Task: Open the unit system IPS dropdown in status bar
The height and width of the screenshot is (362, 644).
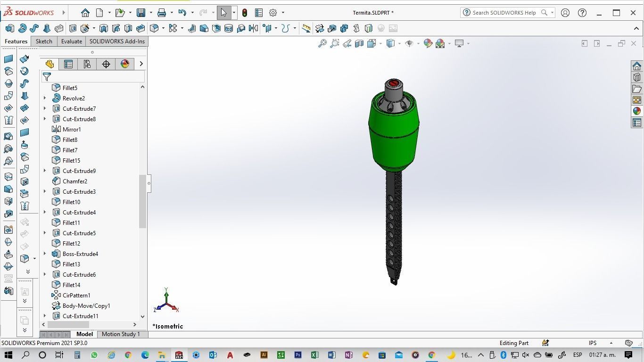Action: [x=611, y=343]
